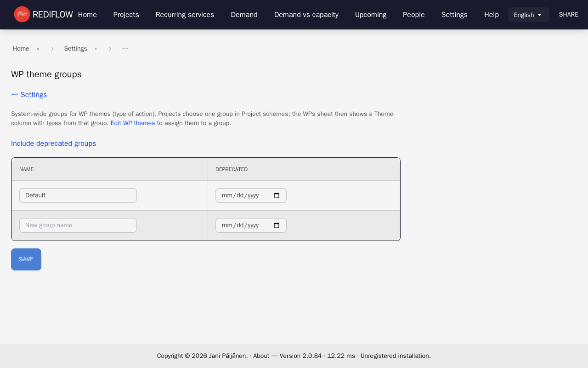588x368 pixels.
Task: Click the Default group name field
Action: (78, 195)
